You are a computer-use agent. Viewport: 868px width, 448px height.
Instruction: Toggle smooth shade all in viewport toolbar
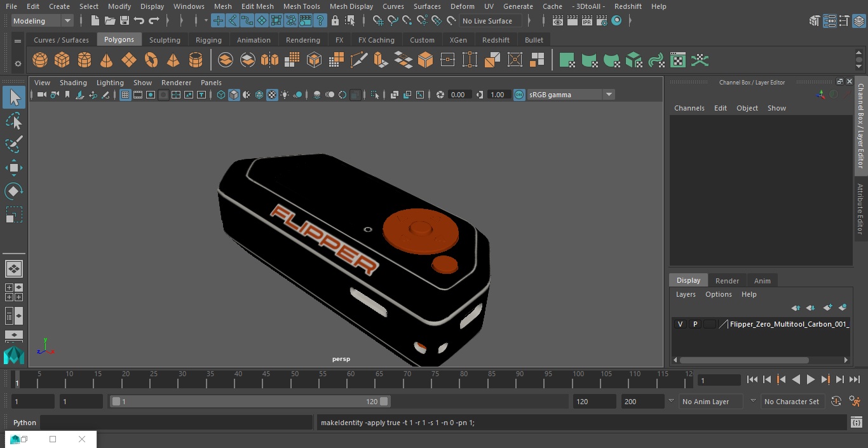[x=234, y=95]
